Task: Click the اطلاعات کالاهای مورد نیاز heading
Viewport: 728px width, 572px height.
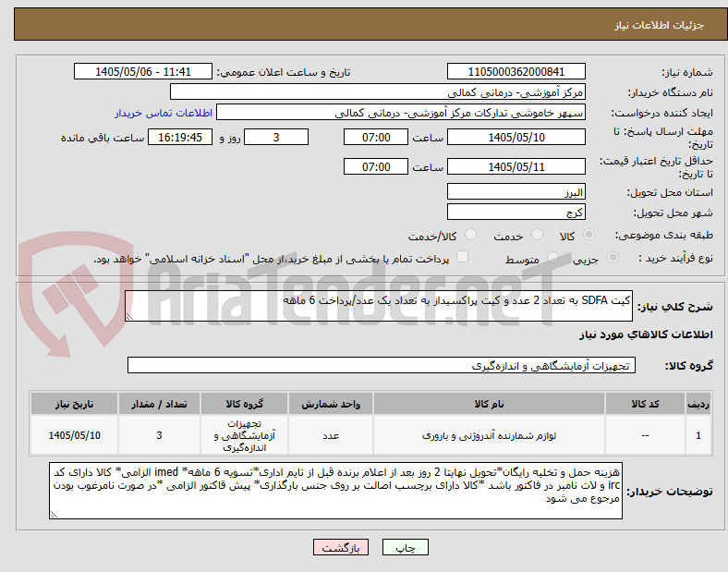Action: pos(646,335)
